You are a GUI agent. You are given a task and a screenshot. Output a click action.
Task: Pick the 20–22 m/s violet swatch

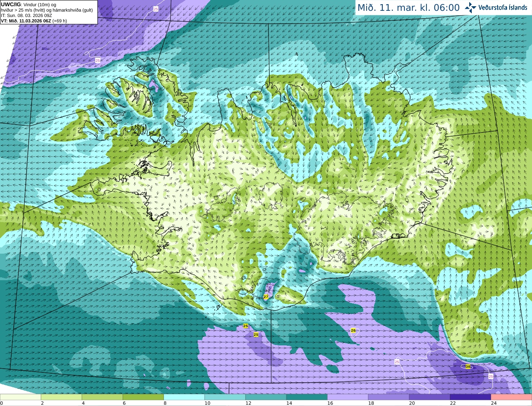tap(430, 397)
